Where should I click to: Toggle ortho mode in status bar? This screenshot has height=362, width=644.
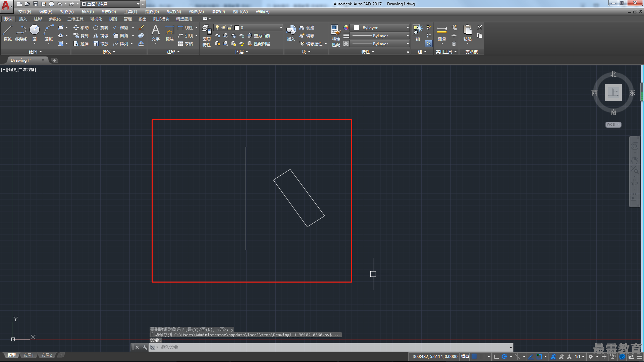pos(496,357)
